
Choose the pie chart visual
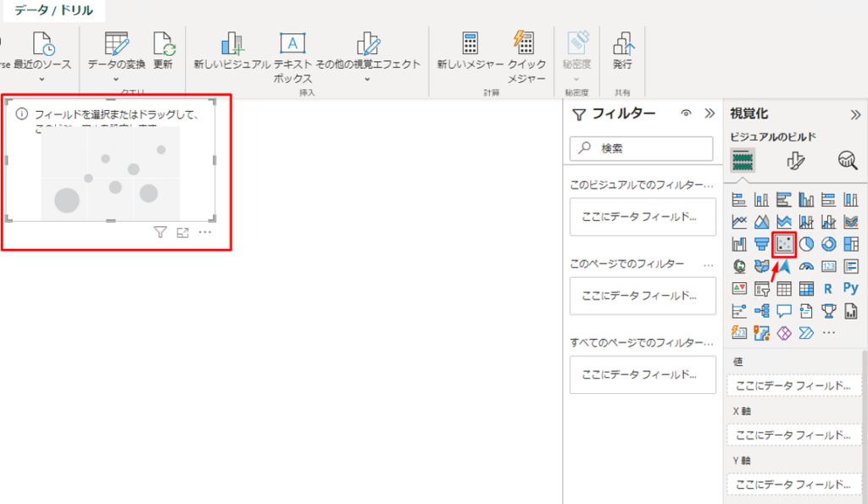[806, 244]
